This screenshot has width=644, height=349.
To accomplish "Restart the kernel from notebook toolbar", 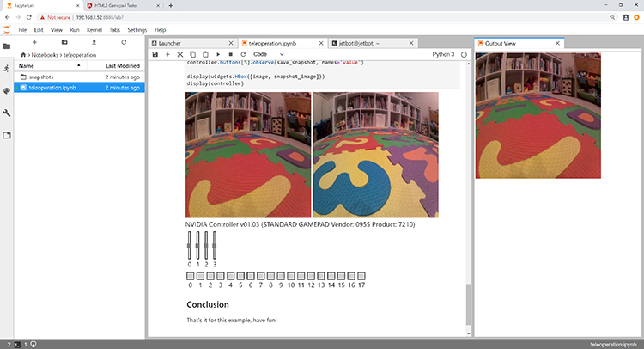I will (243, 54).
